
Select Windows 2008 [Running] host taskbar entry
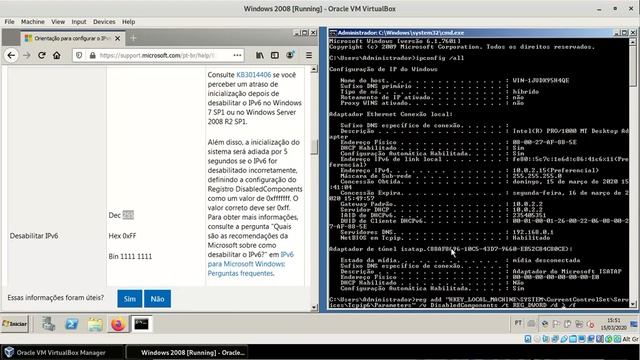point(187,353)
